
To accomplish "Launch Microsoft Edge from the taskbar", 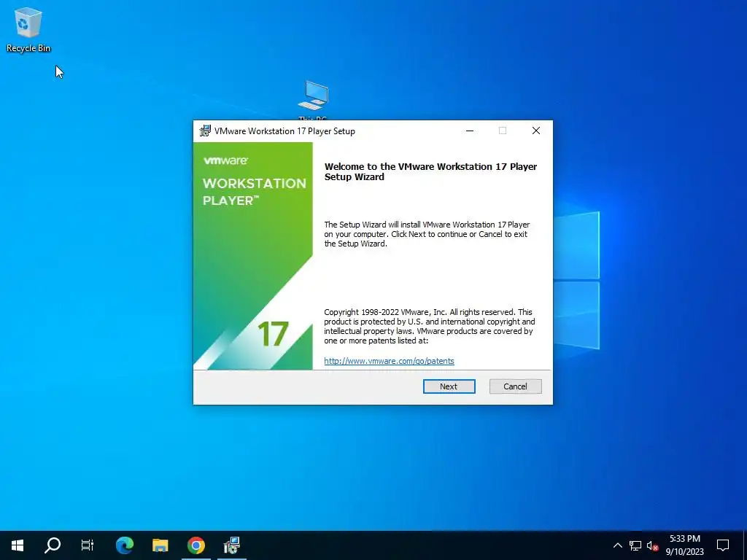I will (x=125, y=545).
